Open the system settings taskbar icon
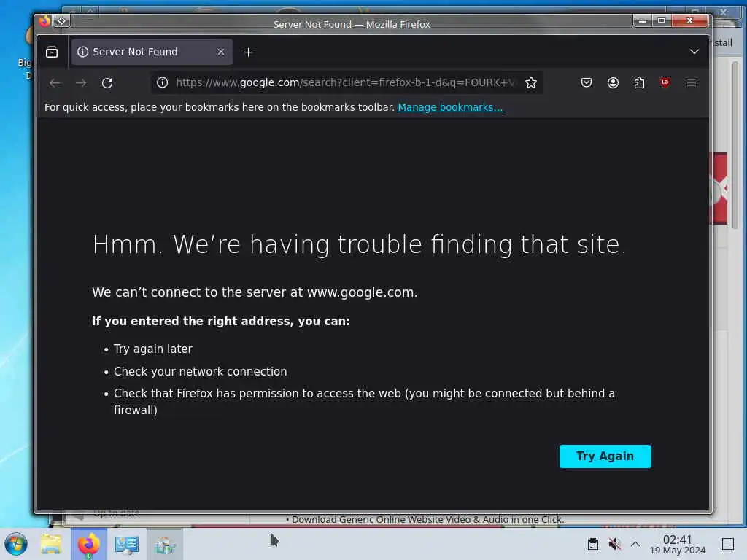This screenshot has width=747, height=560. point(127,544)
